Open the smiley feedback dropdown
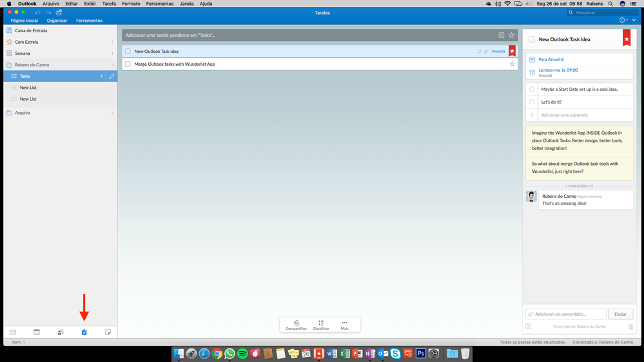The width and height of the screenshot is (644, 362). [x=623, y=20]
